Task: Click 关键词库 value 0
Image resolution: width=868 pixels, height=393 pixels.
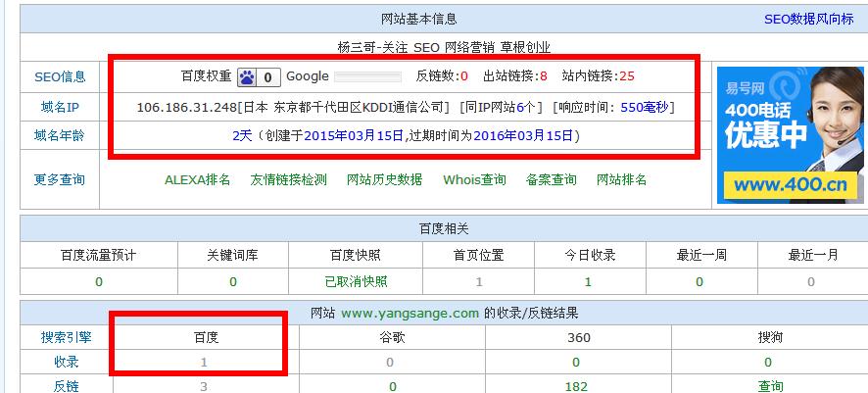Action: pos(233,281)
